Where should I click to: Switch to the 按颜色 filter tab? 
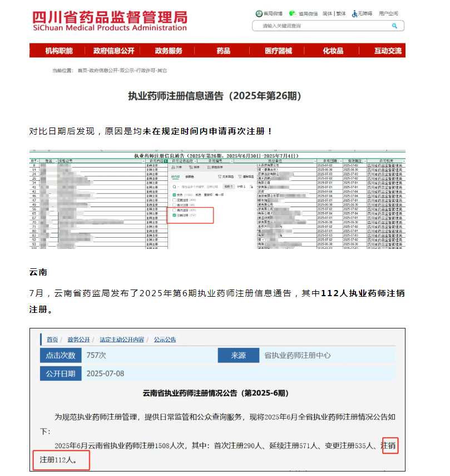click(190, 176)
